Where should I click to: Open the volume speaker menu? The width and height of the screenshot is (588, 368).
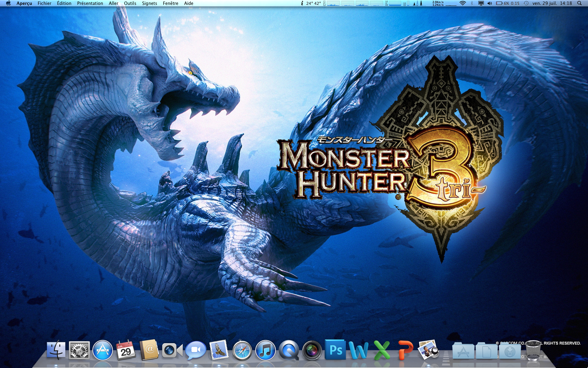pyautogui.click(x=490, y=3)
